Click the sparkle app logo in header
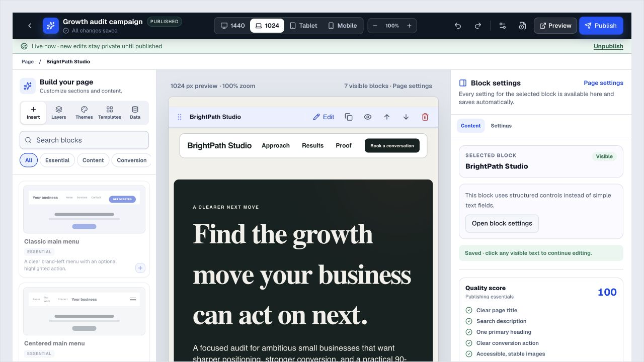Image resolution: width=644 pixels, height=362 pixels. click(51, 26)
